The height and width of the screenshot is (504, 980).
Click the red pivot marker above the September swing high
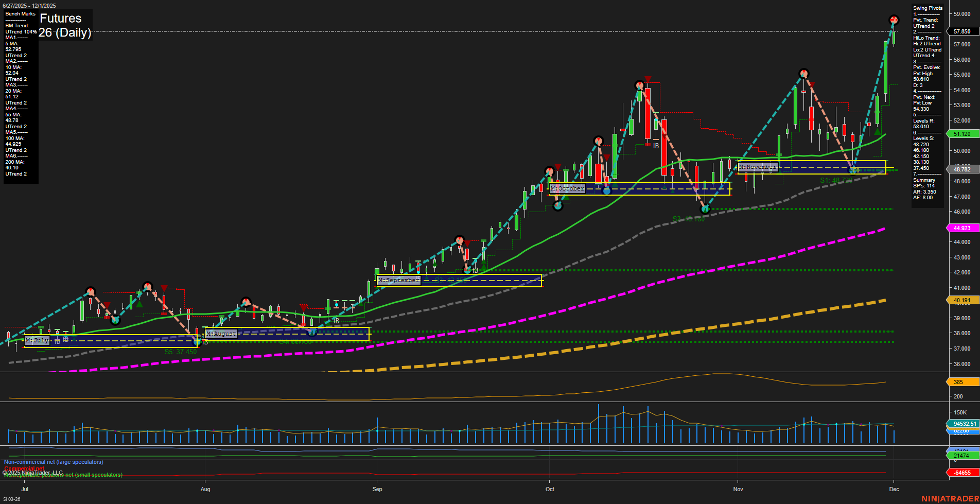(460, 240)
